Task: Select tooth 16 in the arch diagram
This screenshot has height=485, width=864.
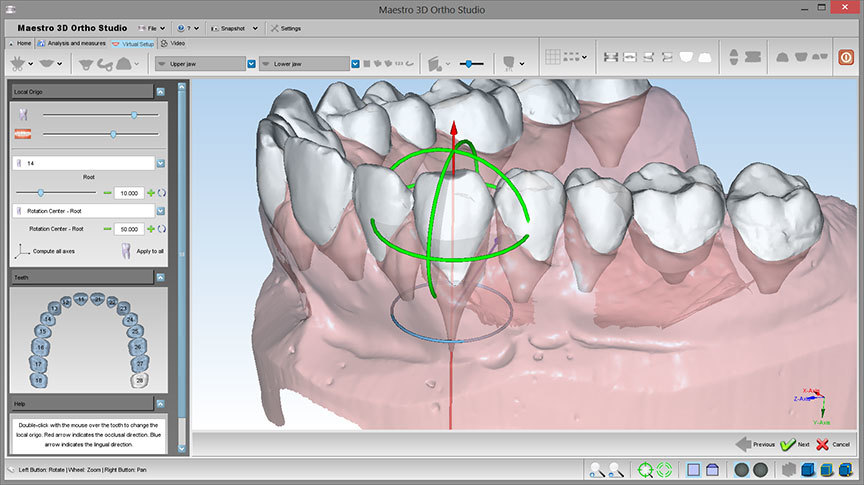Action: [40, 348]
